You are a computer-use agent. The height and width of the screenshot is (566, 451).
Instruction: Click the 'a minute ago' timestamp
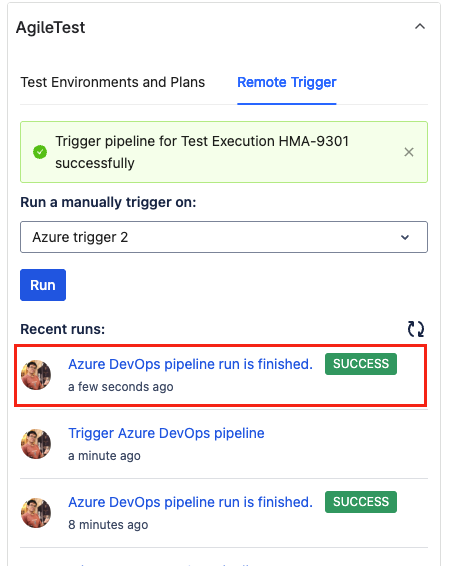pyautogui.click(x=104, y=456)
